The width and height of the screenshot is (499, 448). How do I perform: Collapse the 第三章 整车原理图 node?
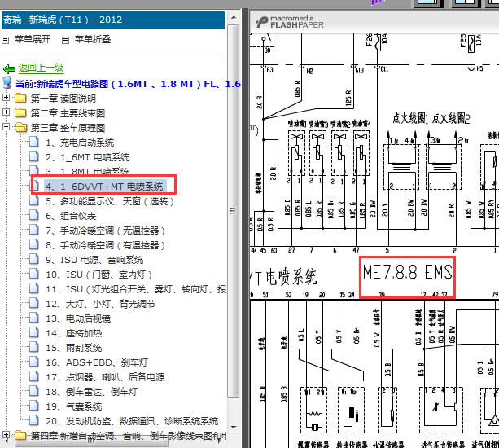(6, 126)
